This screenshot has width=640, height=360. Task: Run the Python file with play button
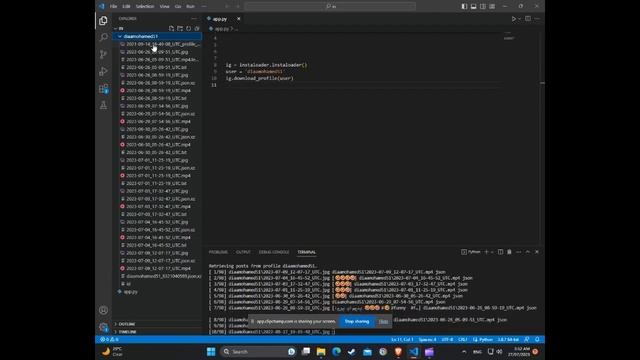point(514,19)
